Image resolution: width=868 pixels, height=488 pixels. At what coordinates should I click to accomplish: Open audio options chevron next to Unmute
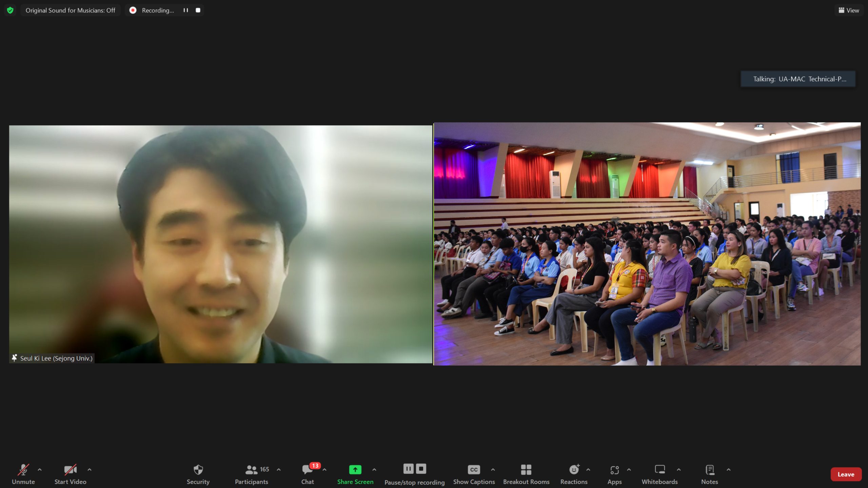click(40, 469)
